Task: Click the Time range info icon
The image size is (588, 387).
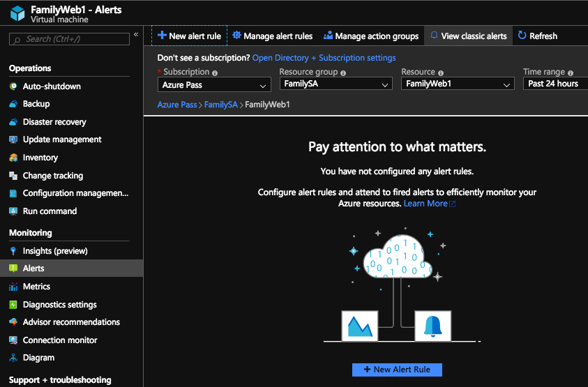Action: point(571,73)
